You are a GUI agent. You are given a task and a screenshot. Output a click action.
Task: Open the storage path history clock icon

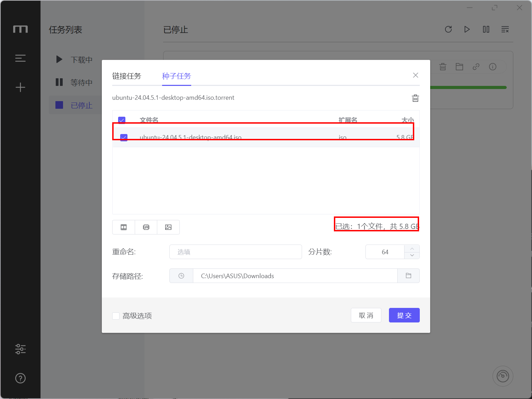(x=181, y=276)
